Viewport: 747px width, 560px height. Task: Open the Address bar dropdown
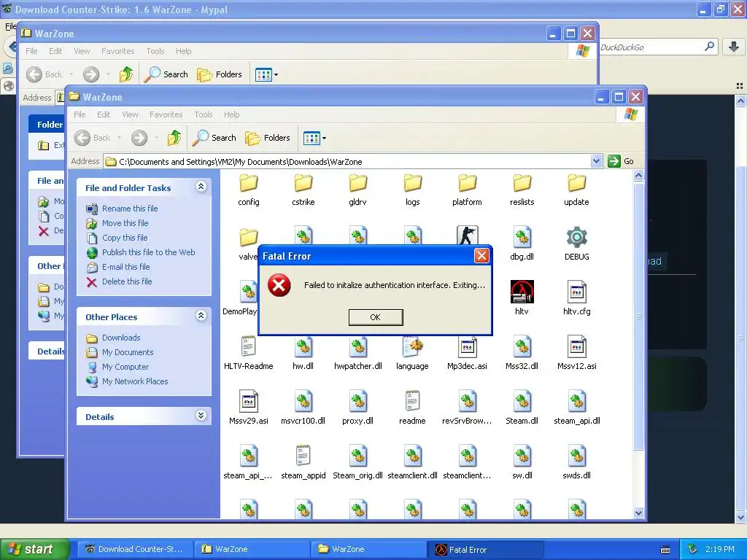[596, 161]
